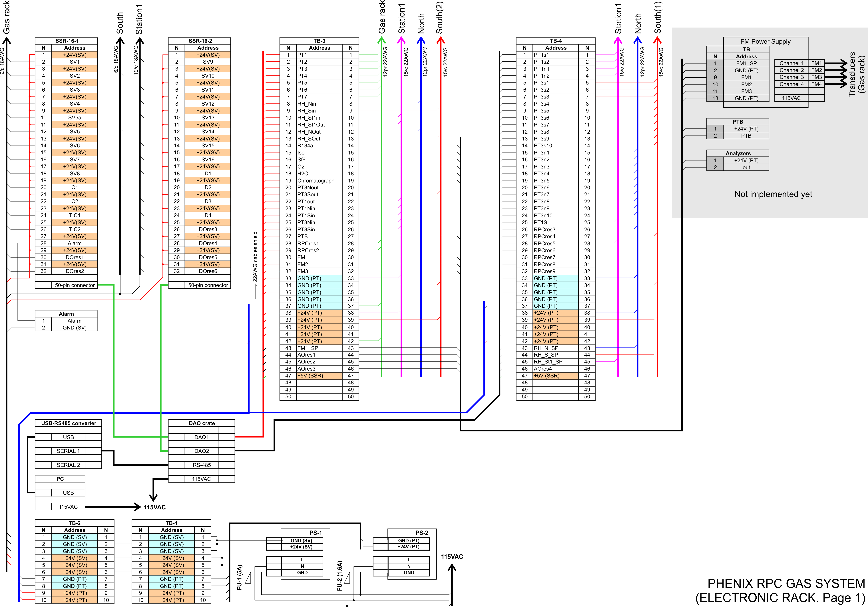Viewport: 868px width, 607px height.
Task: Toggle the GND (PT) shaded cell 33 on TB-4
Action: click(555, 278)
